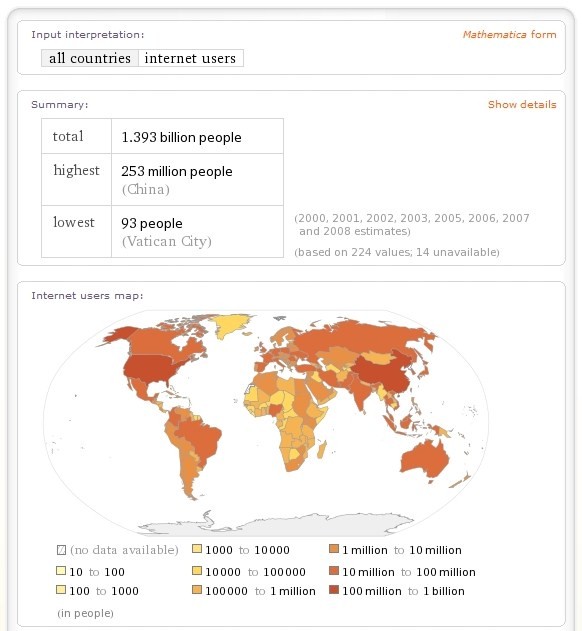Click the 1.393 billion people total cell

pyautogui.click(x=197, y=136)
